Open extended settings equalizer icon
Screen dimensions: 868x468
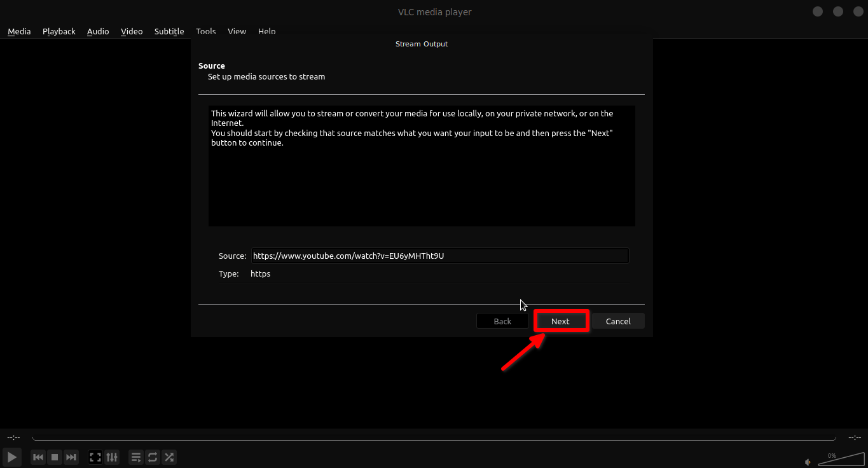click(x=112, y=457)
